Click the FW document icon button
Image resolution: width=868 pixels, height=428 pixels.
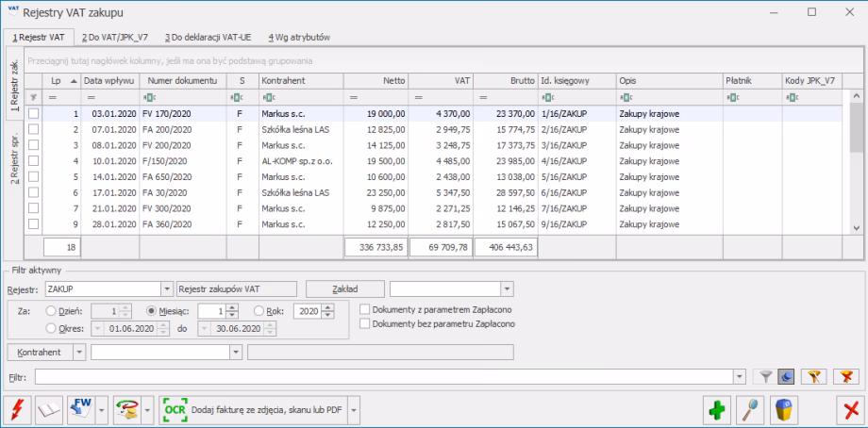point(80,411)
